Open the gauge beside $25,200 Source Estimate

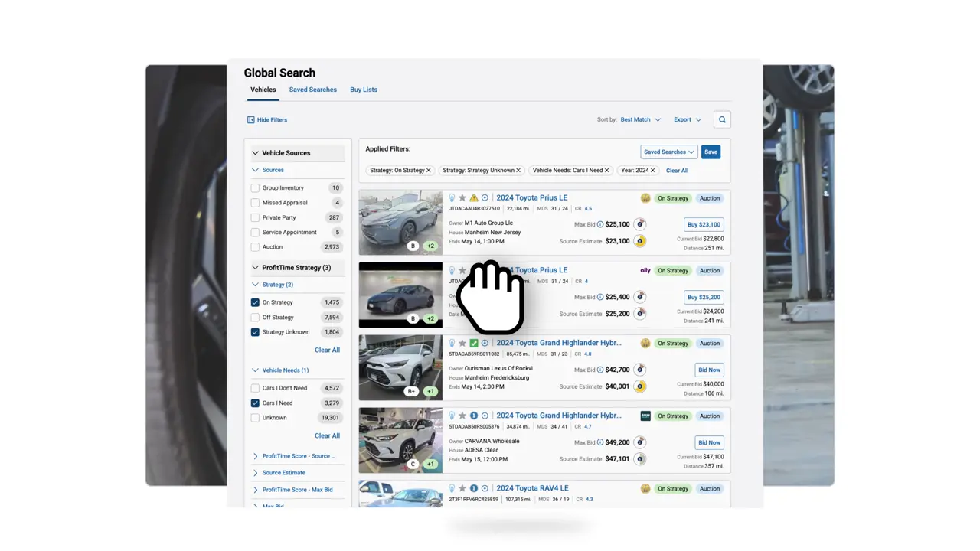coord(640,314)
